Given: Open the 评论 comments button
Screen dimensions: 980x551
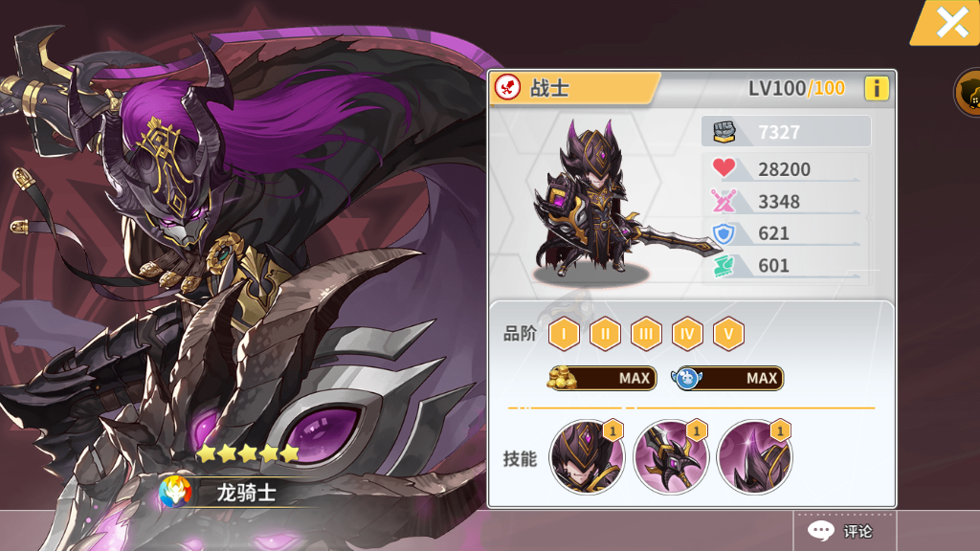Looking at the screenshot, I should tap(844, 531).
